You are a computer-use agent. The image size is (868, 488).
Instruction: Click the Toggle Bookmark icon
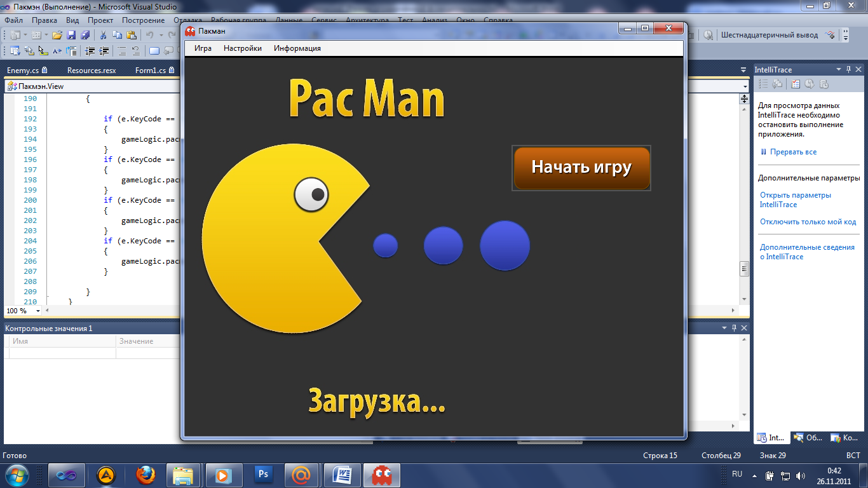pos(154,51)
